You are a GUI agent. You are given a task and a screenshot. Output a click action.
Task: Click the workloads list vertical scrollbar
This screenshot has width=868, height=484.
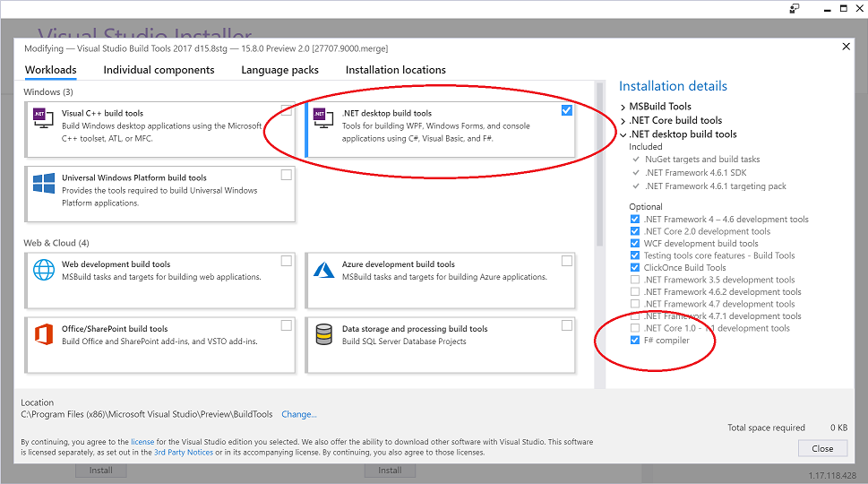[599, 166]
